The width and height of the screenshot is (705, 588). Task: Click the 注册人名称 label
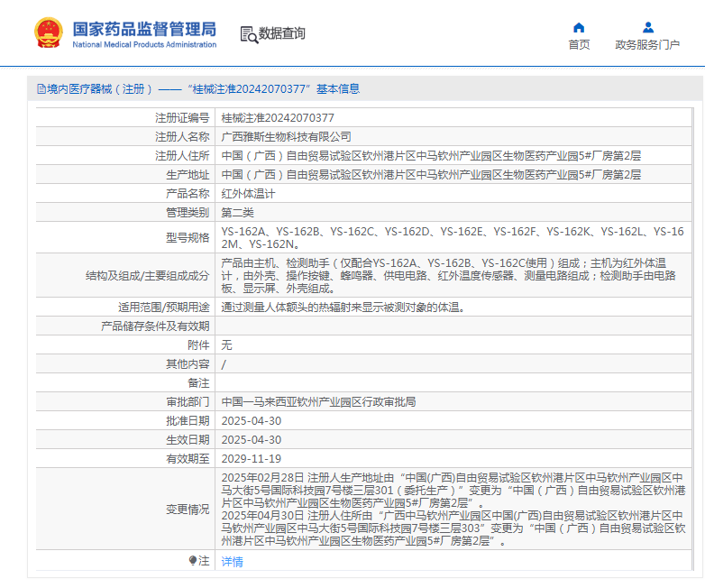182,137
